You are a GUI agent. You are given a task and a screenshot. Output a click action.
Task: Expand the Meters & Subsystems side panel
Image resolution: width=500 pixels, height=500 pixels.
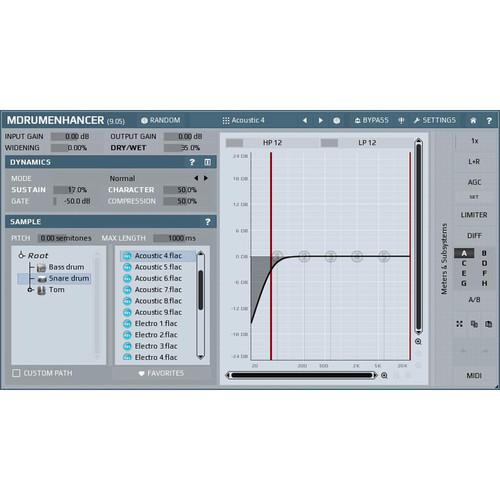[444, 259]
